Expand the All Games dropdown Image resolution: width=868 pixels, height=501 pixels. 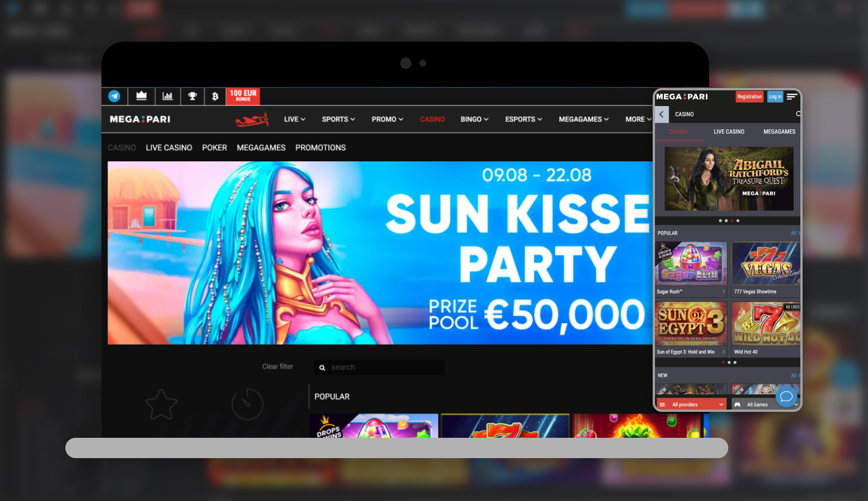coord(765,405)
